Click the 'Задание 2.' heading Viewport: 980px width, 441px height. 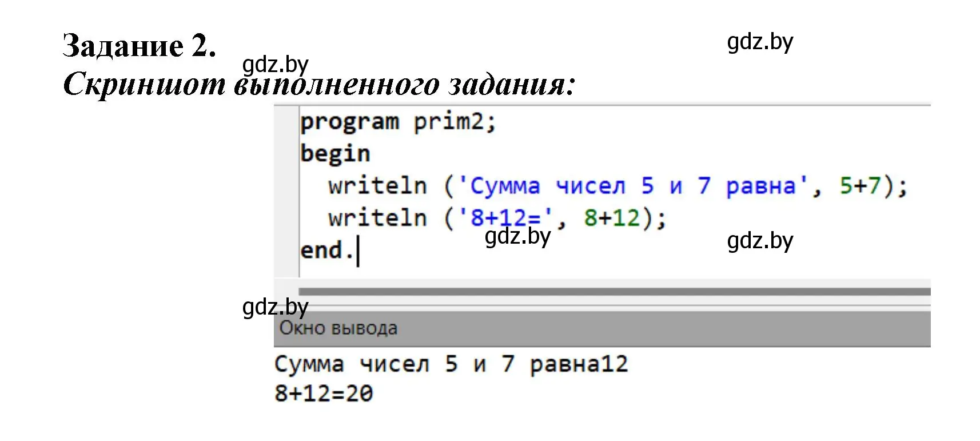coord(140,46)
